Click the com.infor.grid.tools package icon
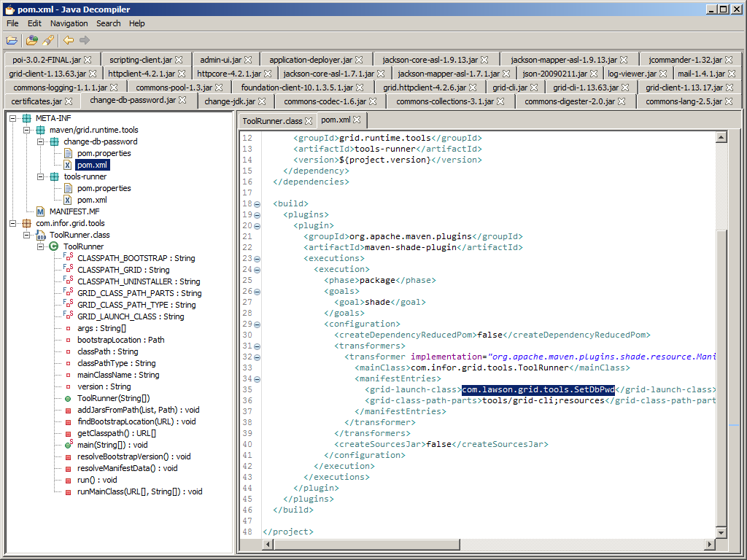This screenshot has width=747, height=560. pos(26,223)
